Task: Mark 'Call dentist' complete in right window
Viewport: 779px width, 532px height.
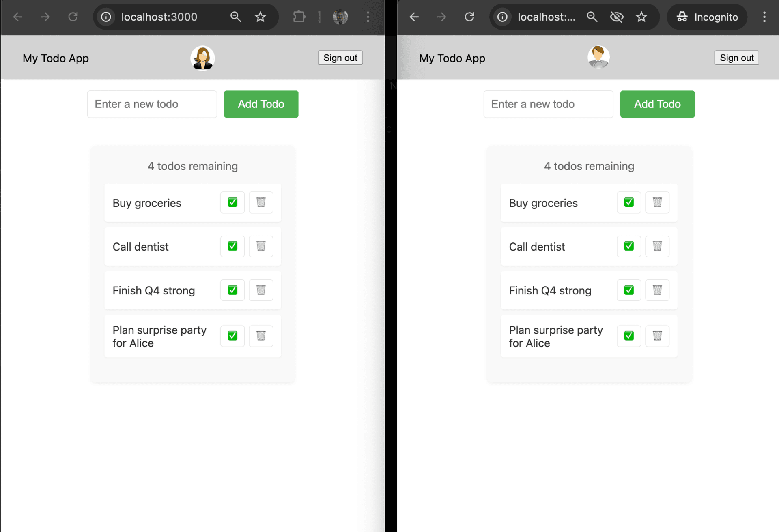Action: 629,246
